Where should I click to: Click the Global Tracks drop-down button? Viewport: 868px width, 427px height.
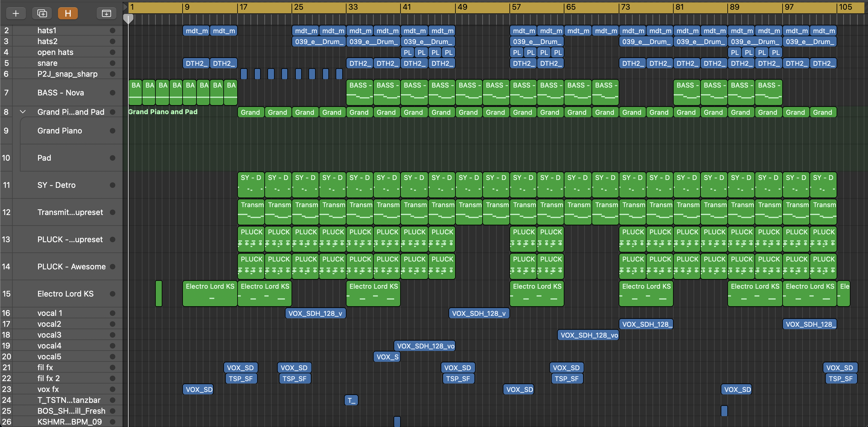[106, 14]
